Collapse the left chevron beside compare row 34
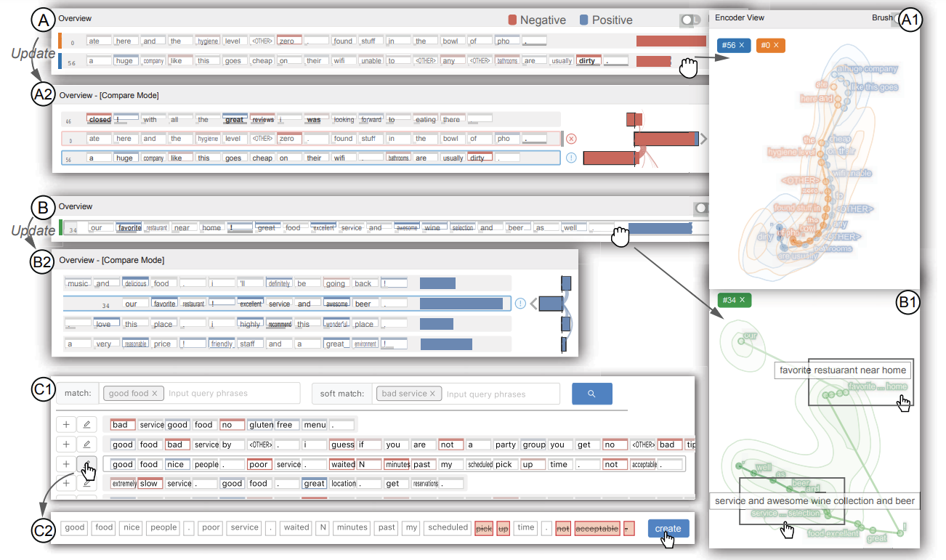The width and height of the screenshot is (946, 560). point(533,304)
